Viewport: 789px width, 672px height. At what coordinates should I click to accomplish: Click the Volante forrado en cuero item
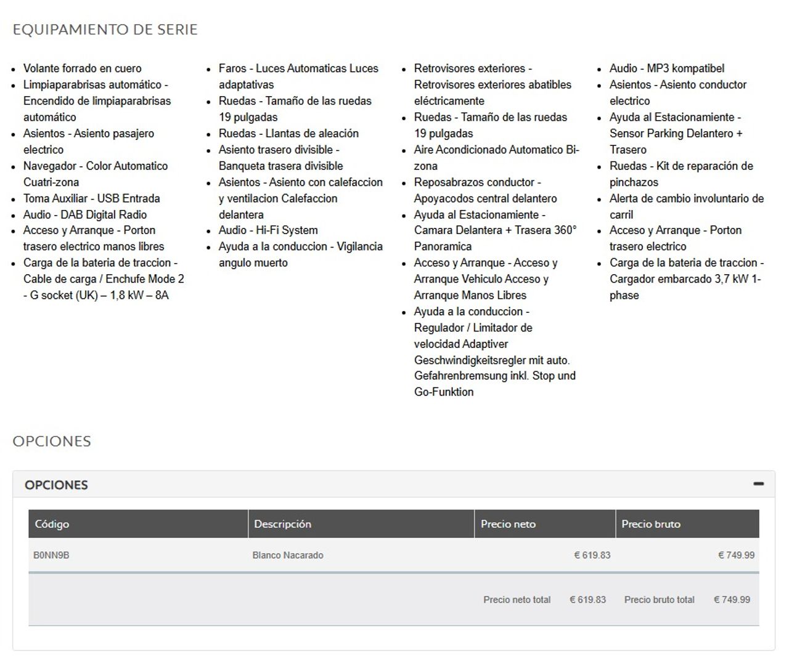83,68
